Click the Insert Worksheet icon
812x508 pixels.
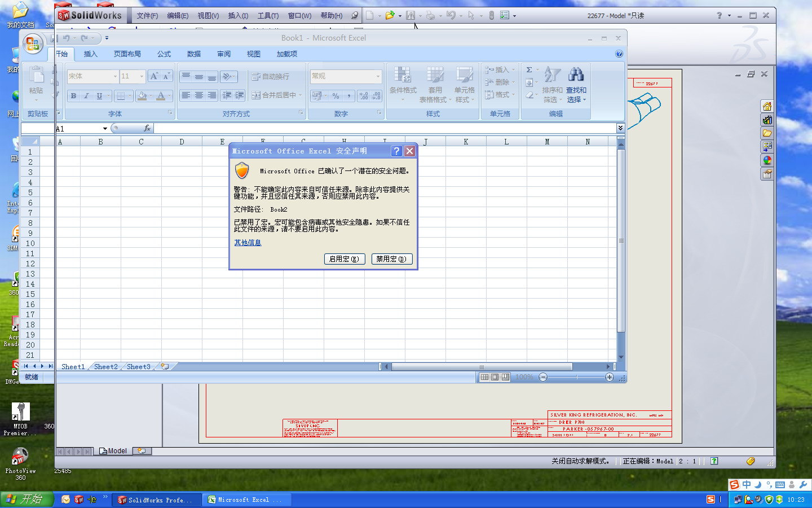tap(165, 366)
